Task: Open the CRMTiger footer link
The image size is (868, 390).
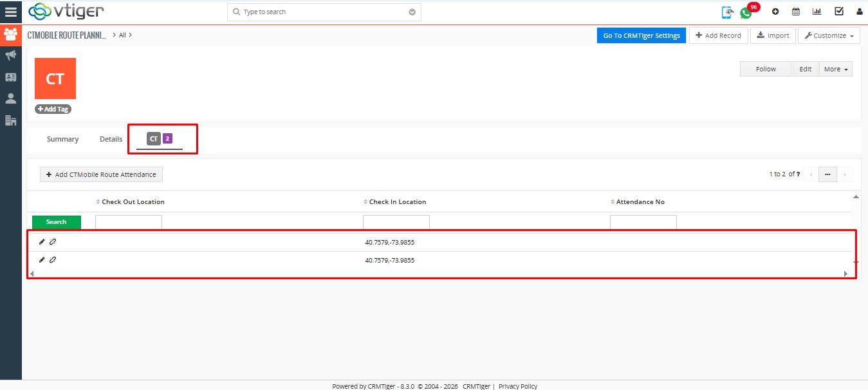Action: click(x=476, y=386)
